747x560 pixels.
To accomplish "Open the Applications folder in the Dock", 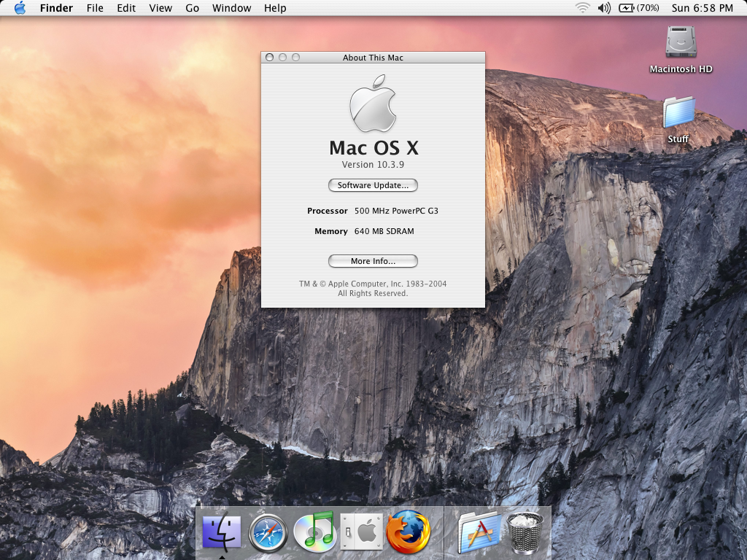I will (x=480, y=532).
